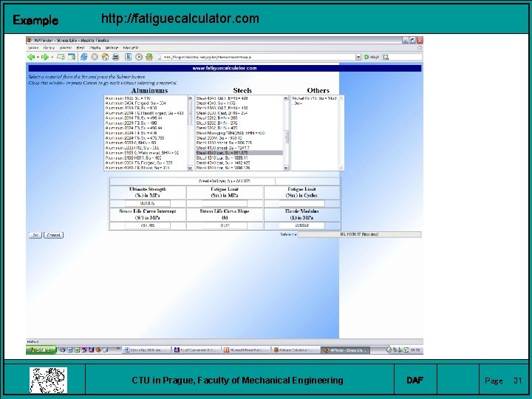Click the Fatigue Limit in Cycles field
This screenshot has height=399, width=532.
pyautogui.click(x=301, y=203)
